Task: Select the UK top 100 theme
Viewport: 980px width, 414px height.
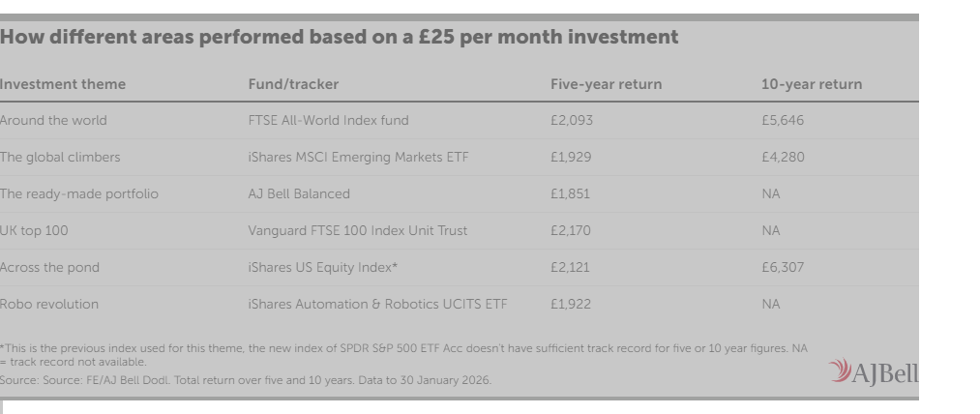Action: click(34, 230)
